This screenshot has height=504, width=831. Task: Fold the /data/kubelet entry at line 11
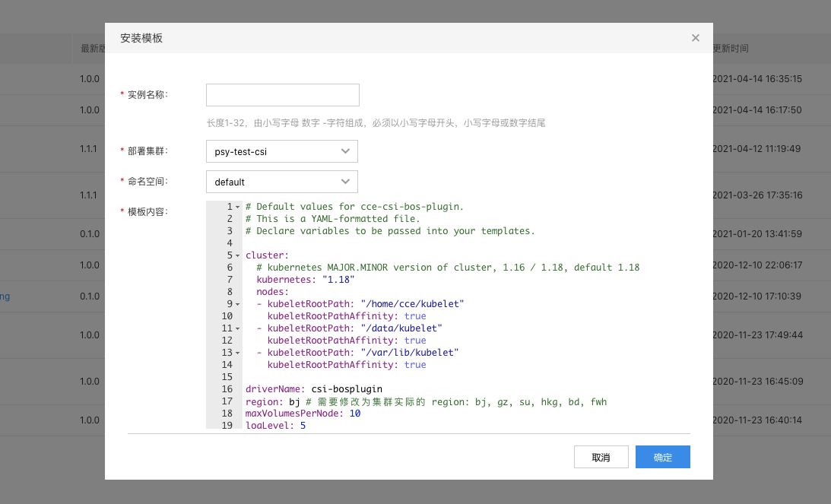coord(238,328)
